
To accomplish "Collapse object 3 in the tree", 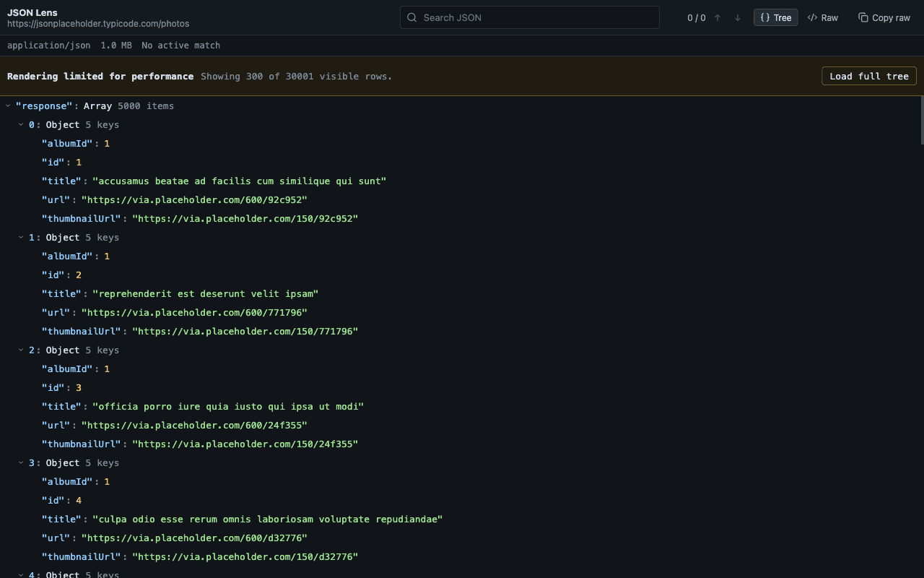I will (x=21, y=462).
